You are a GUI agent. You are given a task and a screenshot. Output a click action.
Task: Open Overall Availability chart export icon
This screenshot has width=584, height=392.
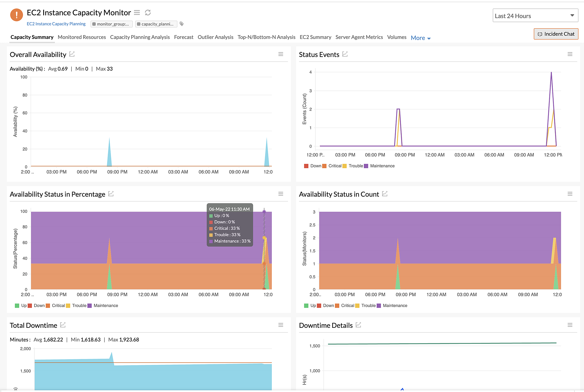point(72,54)
